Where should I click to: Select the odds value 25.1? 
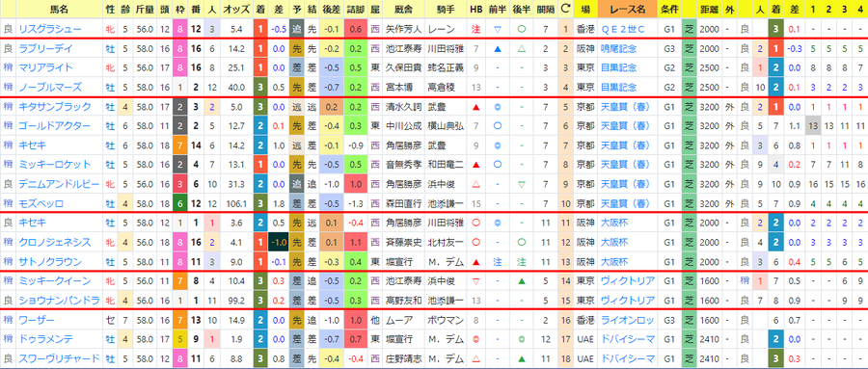[x=235, y=67]
